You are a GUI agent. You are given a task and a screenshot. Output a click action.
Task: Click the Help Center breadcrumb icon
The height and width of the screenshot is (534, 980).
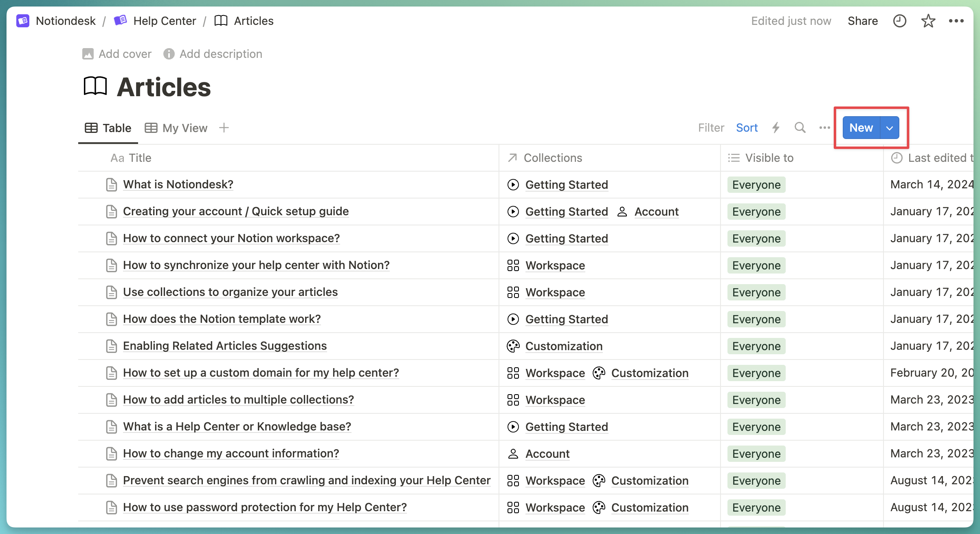coord(120,20)
